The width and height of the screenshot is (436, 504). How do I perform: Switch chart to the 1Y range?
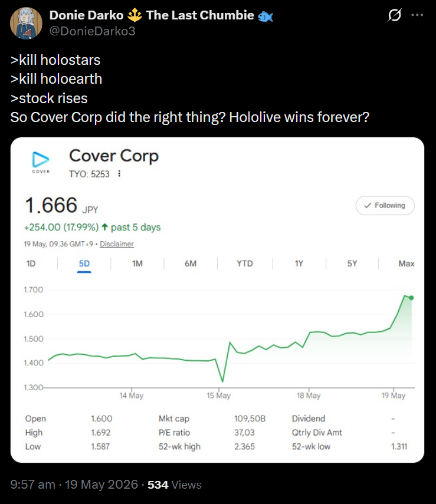pos(299,263)
